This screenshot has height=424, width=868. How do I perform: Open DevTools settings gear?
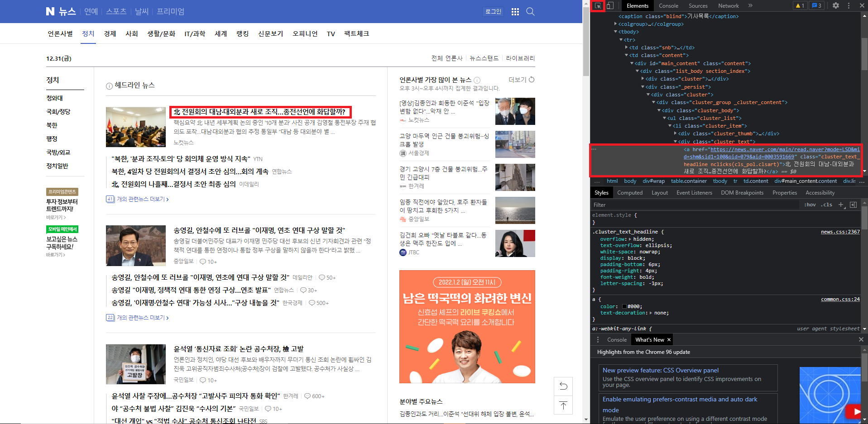pyautogui.click(x=836, y=6)
